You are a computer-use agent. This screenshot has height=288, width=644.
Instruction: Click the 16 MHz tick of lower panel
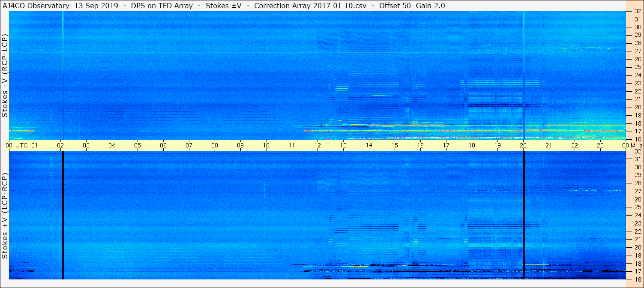(x=637, y=279)
